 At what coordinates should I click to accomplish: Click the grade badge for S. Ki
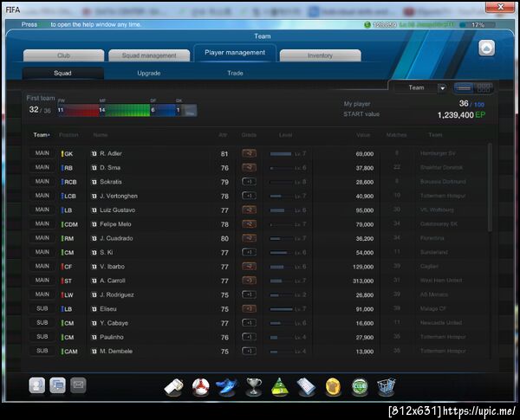point(249,252)
